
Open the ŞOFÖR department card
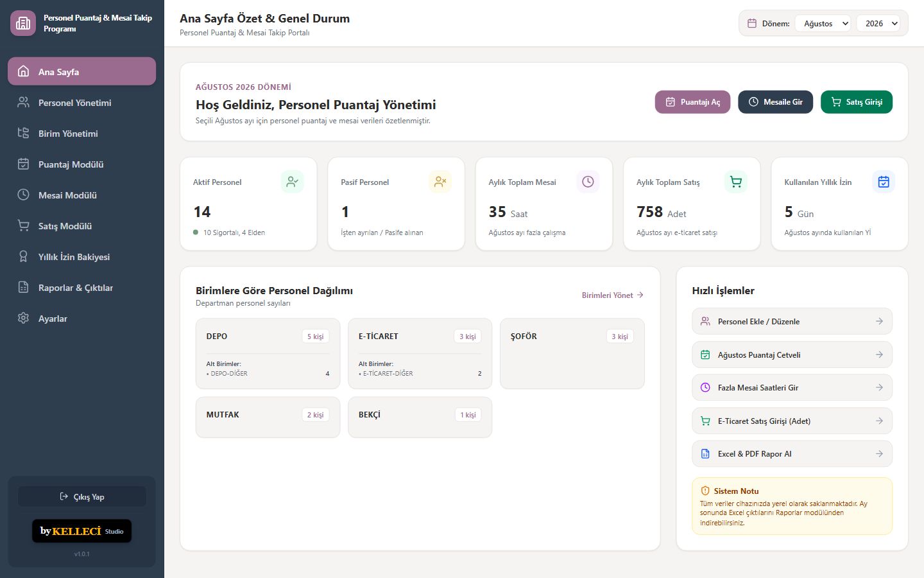tap(572, 354)
